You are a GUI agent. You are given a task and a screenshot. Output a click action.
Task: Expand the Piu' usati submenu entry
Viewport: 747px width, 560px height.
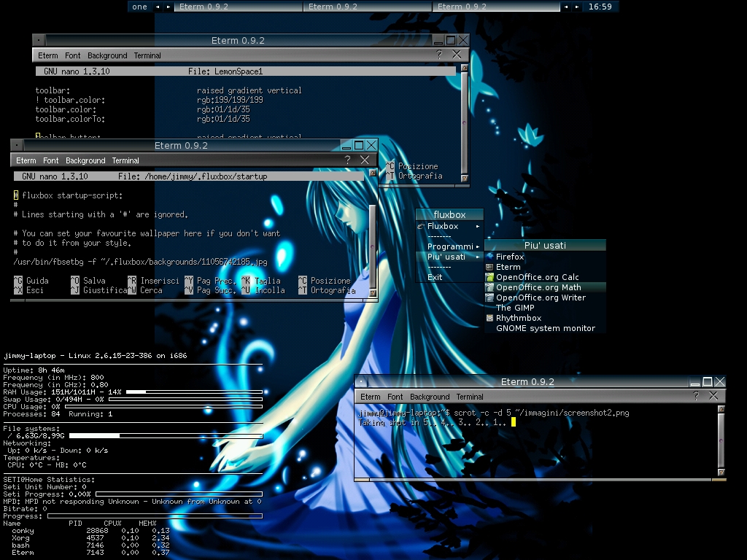pos(449,257)
